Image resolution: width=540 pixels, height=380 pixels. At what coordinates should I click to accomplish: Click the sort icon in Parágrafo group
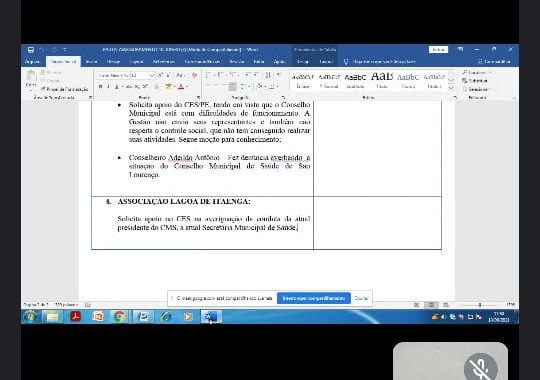tap(268, 75)
